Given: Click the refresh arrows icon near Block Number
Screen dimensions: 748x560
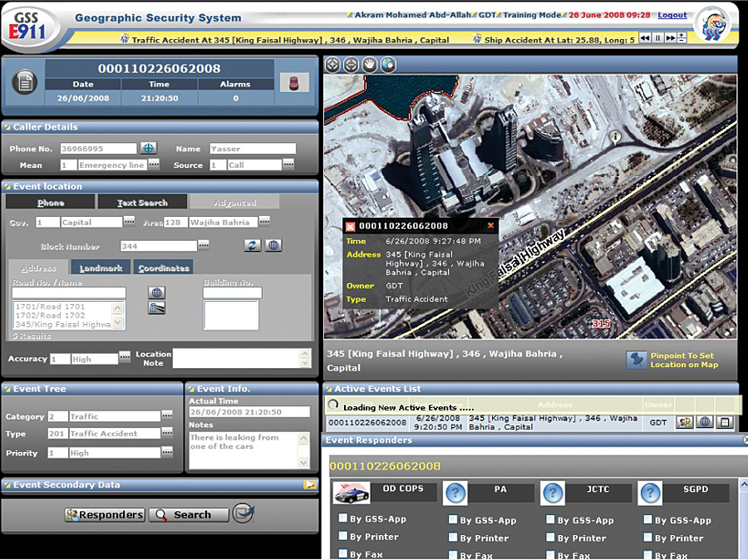Looking at the screenshot, I should 253,245.
